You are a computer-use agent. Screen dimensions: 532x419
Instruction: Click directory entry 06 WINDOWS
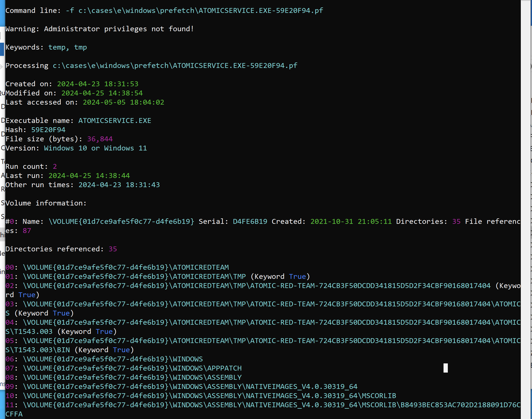(104, 359)
